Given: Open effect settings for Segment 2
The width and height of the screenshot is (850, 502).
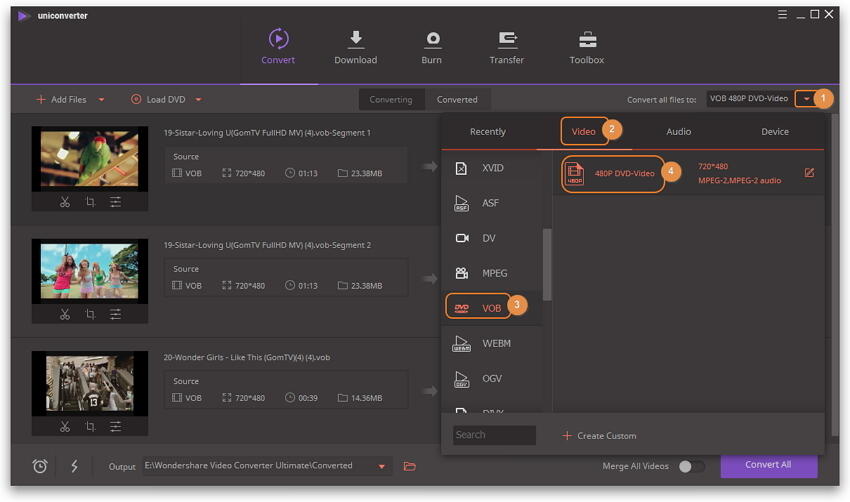Looking at the screenshot, I should [115, 314].
